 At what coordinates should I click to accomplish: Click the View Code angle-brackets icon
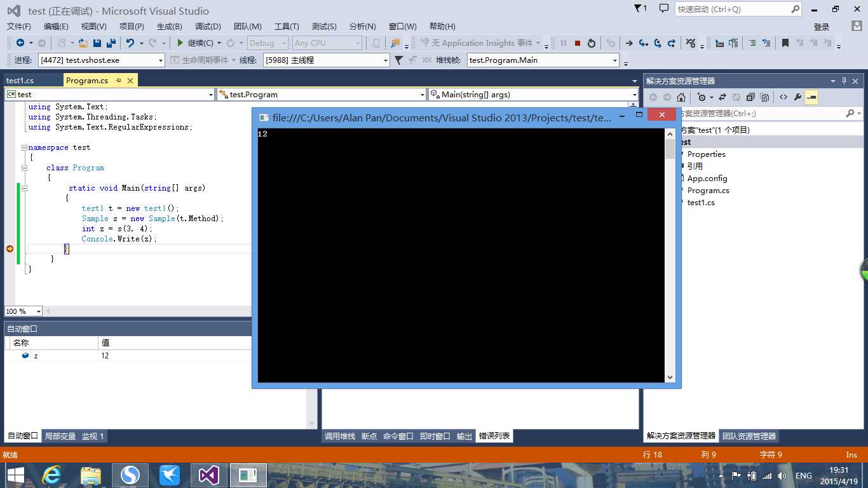783,97
